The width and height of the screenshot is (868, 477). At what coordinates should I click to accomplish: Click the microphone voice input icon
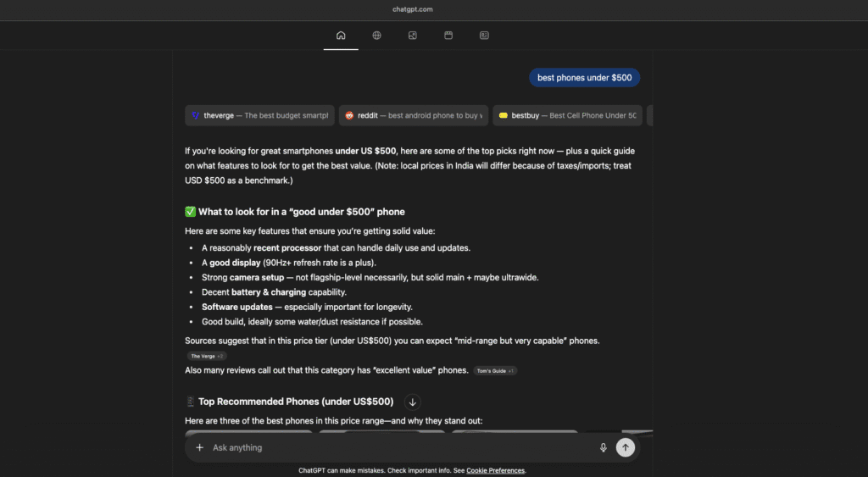pos(603,447)
